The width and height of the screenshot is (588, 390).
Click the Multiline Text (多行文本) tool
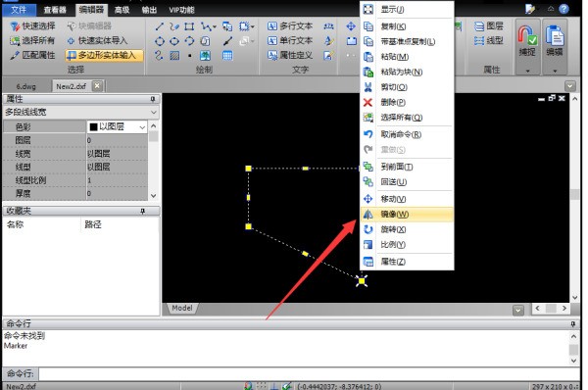pos(290,25)
